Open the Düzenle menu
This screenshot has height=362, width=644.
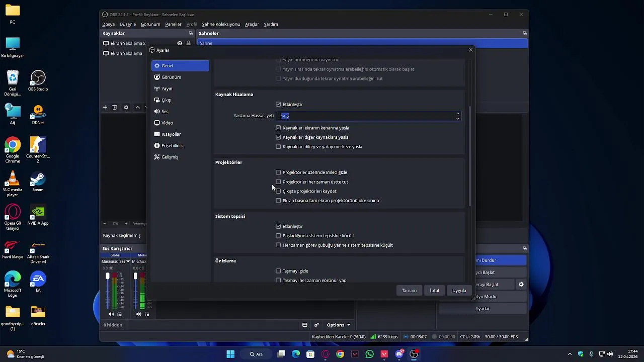(128, 24)
